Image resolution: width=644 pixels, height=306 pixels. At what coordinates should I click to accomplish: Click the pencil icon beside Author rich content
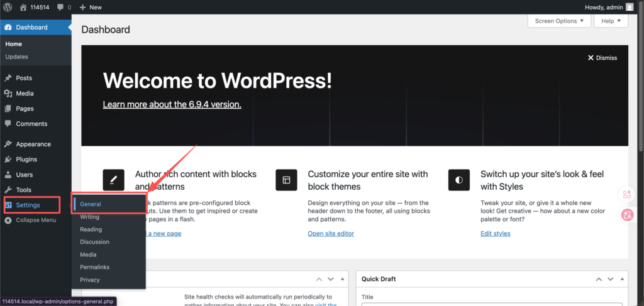pyautogui.click(x=113, y=180)
